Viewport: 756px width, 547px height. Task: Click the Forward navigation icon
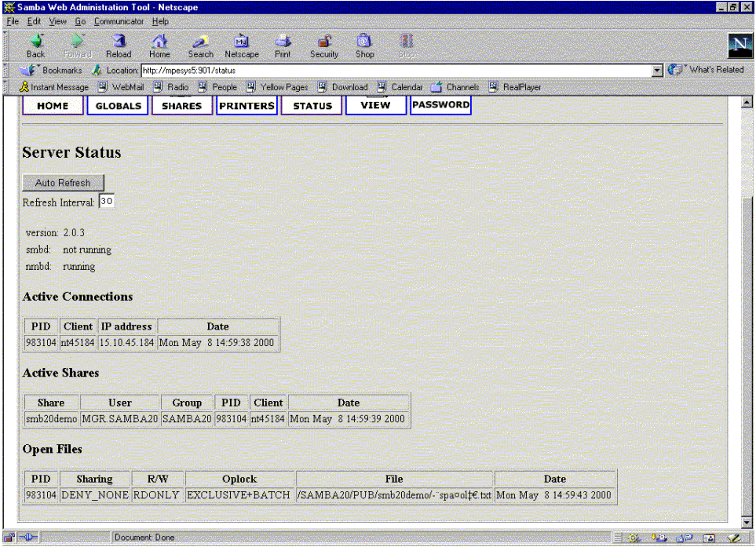coord(77,46)
